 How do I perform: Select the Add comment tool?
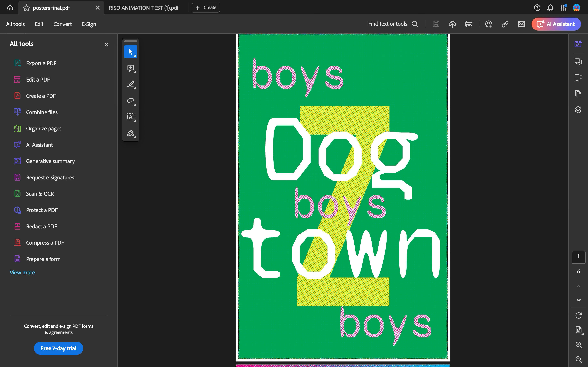tap(130, 68)
